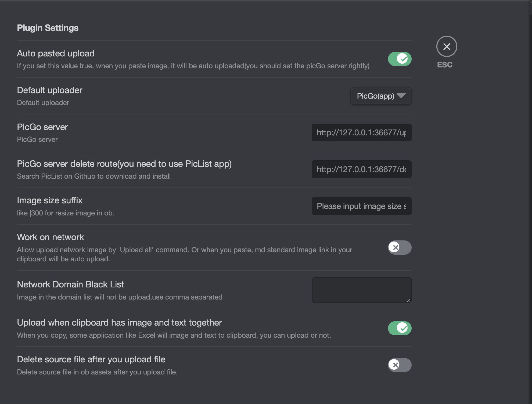This screenshot has height=404, width=532.
Task: Click the checkmark on clipboard image-text upload toggle
Action: (x=402, y=328)
